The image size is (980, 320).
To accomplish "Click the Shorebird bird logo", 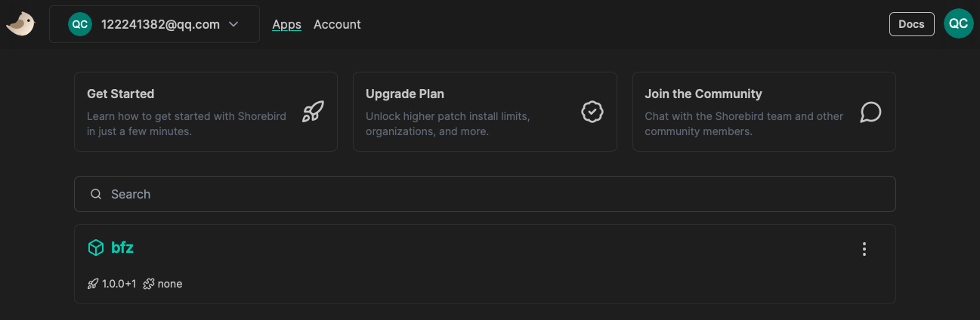I will click(x=20, y=24).
